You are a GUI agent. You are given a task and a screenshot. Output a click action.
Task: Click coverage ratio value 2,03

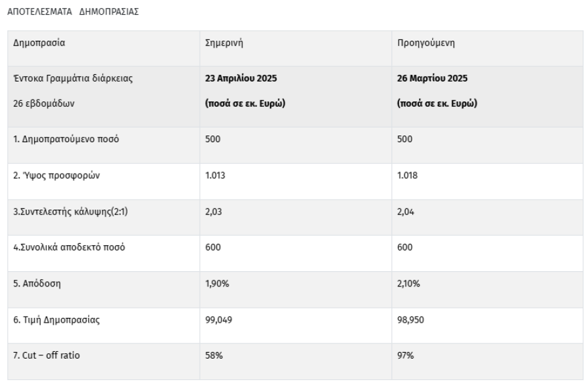212,212
